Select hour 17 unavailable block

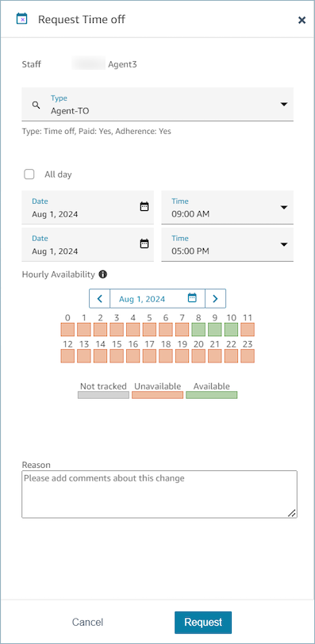coord(149,355)
